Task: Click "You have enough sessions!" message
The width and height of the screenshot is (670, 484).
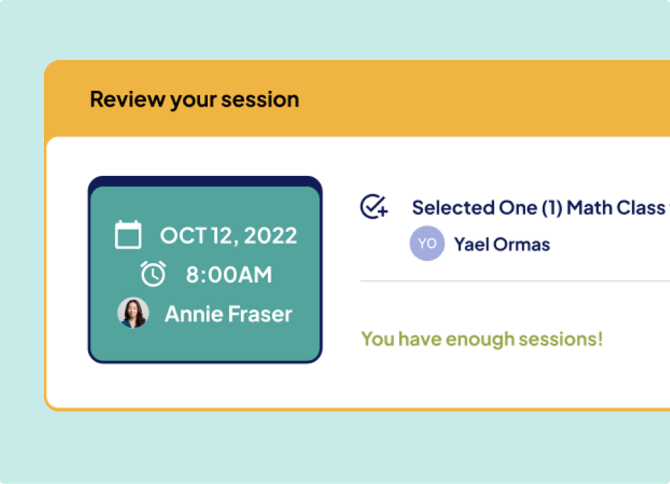Action: click(x=481, y=339)
